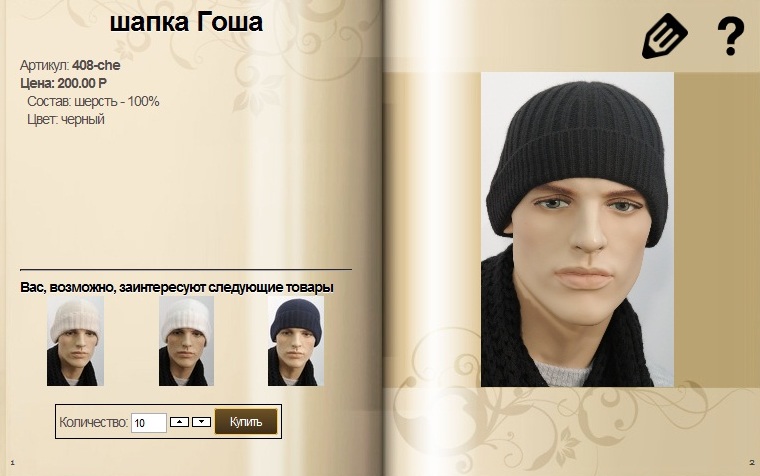The image size is (760, 476).
Task: Decrease quantity with the down arrow
Action: pos(201,422)
